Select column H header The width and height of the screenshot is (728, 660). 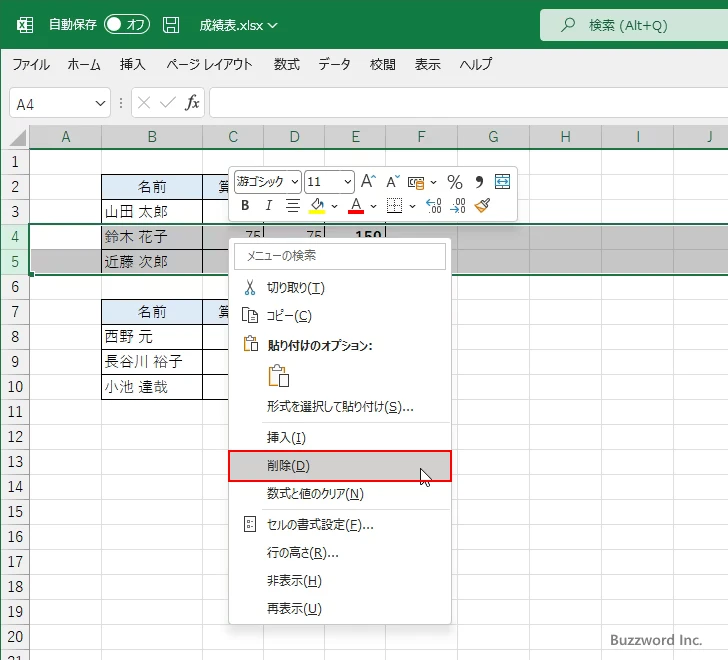565,137
